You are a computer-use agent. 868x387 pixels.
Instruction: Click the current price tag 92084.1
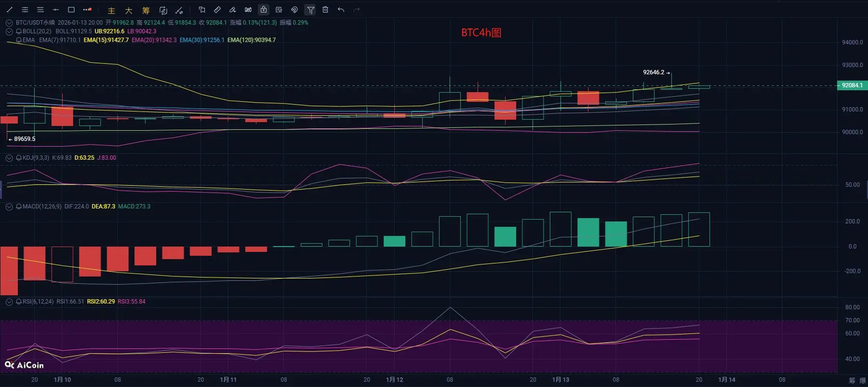852,85
